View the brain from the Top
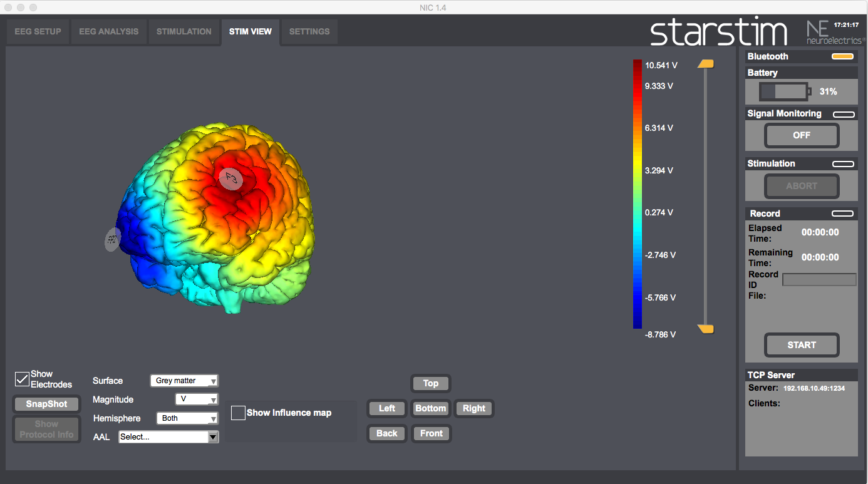Viewport: 868px width, 484px height. (x=431, y=383)
